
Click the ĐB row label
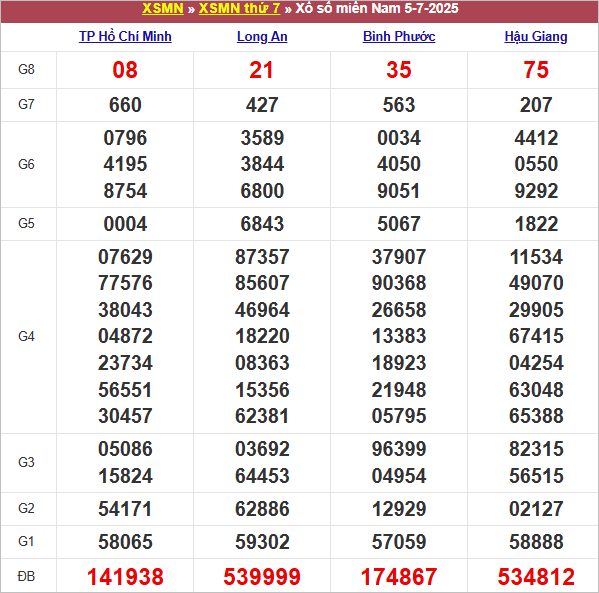pos(26,576)
